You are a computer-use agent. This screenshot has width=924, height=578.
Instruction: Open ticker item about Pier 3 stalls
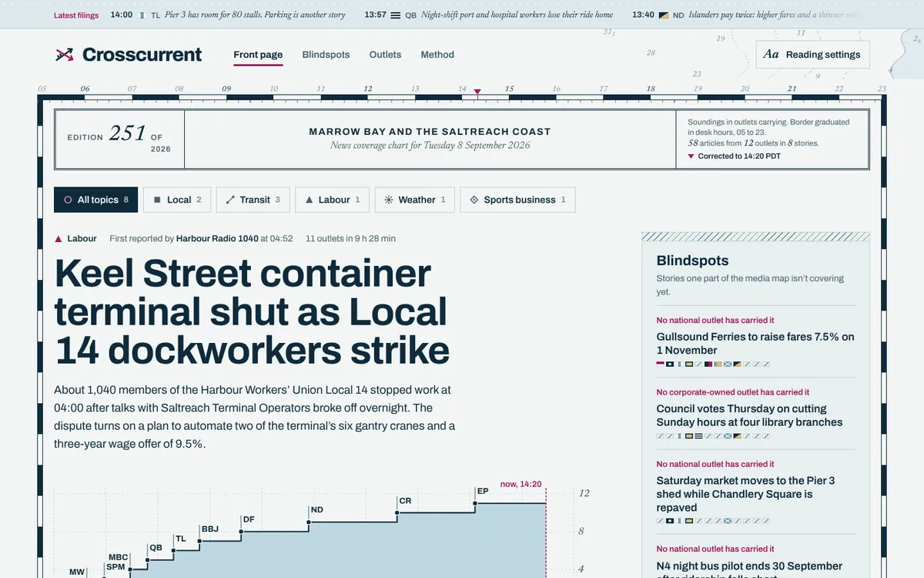coord(255,15)
